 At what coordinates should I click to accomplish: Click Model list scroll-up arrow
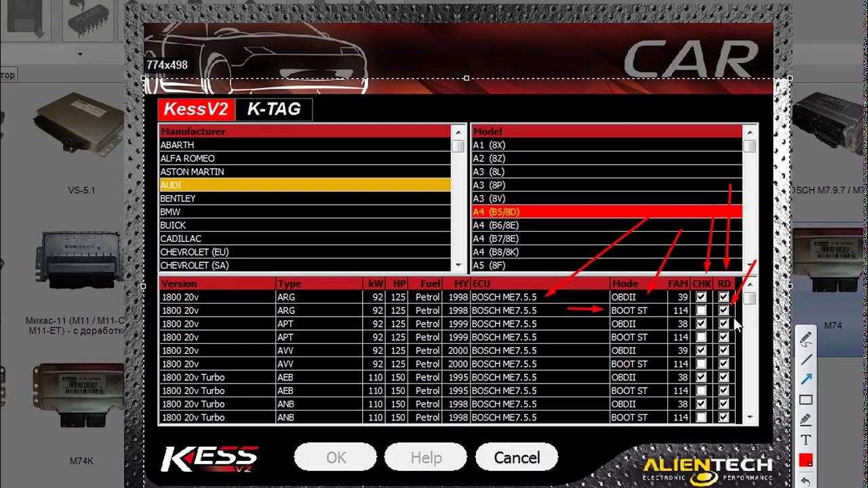tap(749, 132)
